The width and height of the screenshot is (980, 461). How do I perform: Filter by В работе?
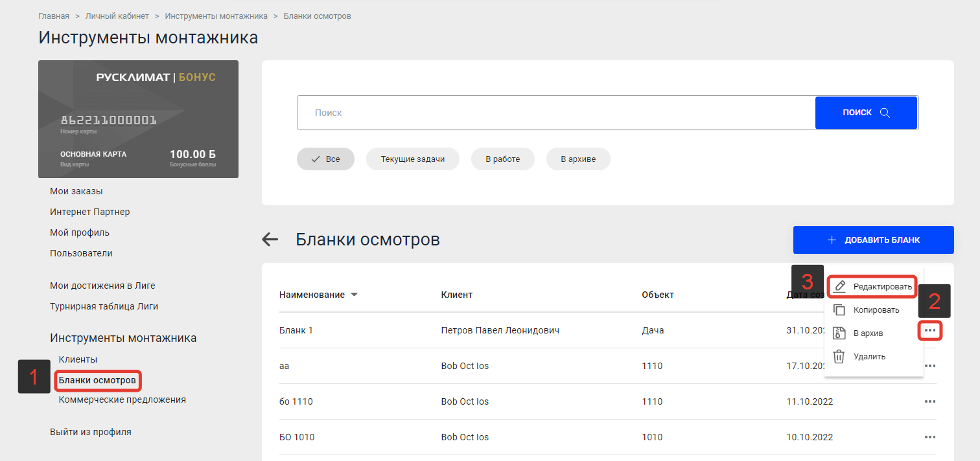coord(503,159)
